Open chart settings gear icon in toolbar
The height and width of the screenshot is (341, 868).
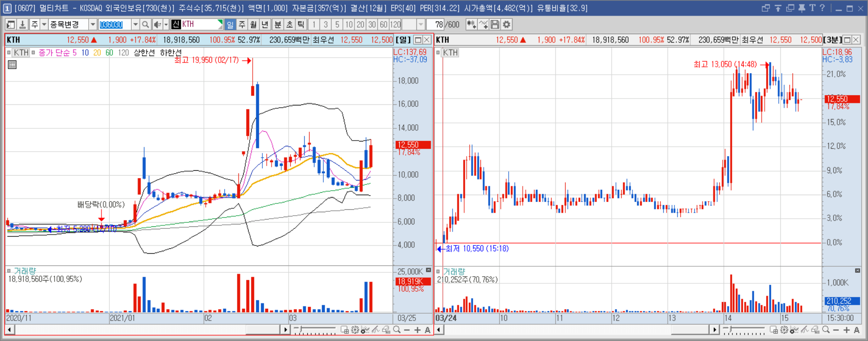pyautogui.click(x=507, y=24)
